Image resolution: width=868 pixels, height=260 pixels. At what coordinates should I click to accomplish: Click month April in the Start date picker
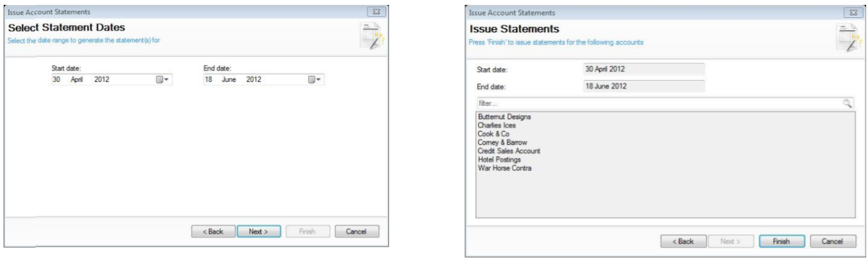pyautogui.click(x=77, y=79)
